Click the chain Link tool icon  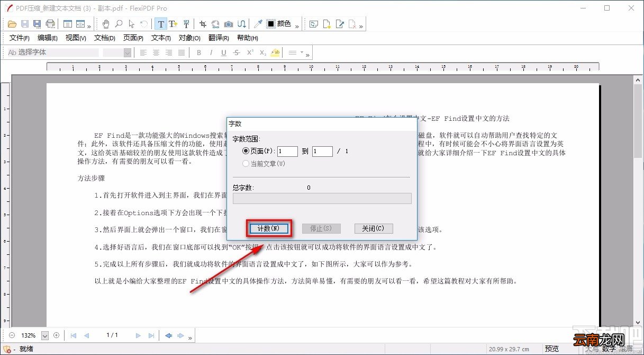(215, 24)
